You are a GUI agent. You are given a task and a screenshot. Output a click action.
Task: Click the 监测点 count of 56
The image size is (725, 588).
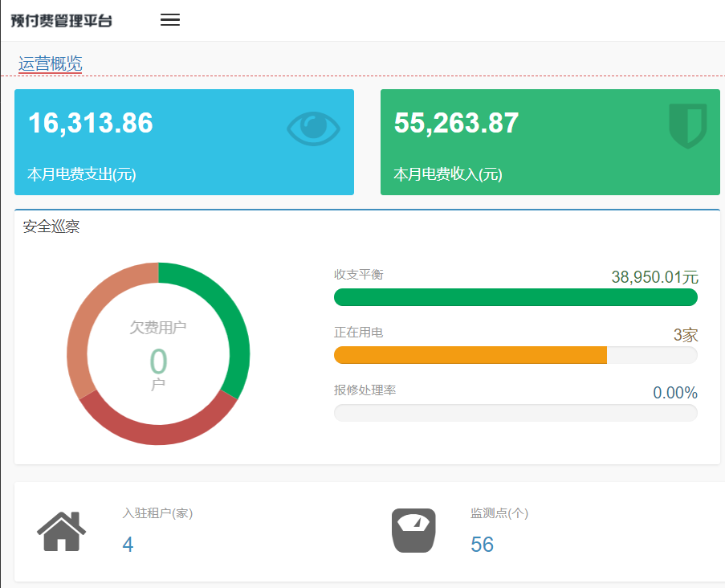482,545
